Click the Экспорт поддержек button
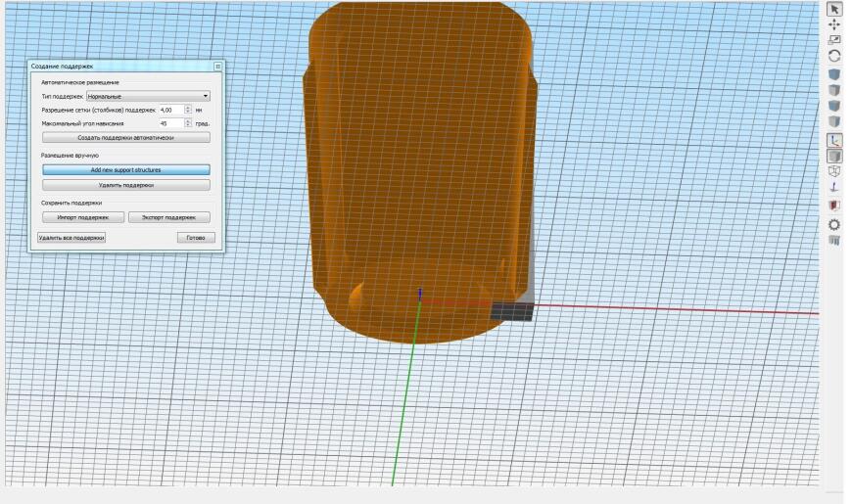 click(x=169, y=217)
